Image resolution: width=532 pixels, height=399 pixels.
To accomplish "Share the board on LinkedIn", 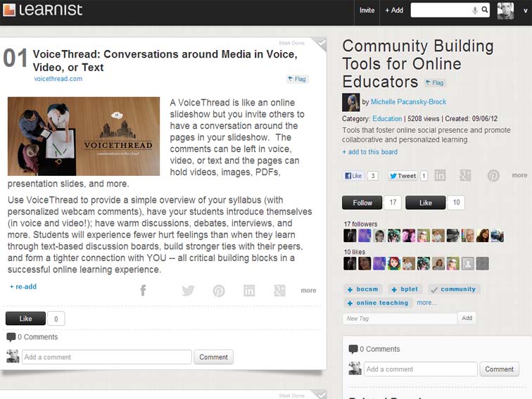I will (440, 175).
